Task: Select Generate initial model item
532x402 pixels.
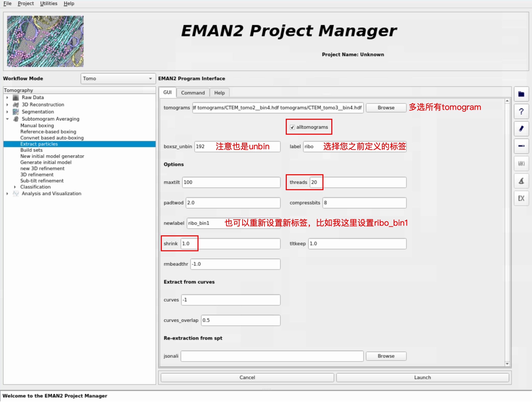Action: pyautogui.click(x=46, y=163)
